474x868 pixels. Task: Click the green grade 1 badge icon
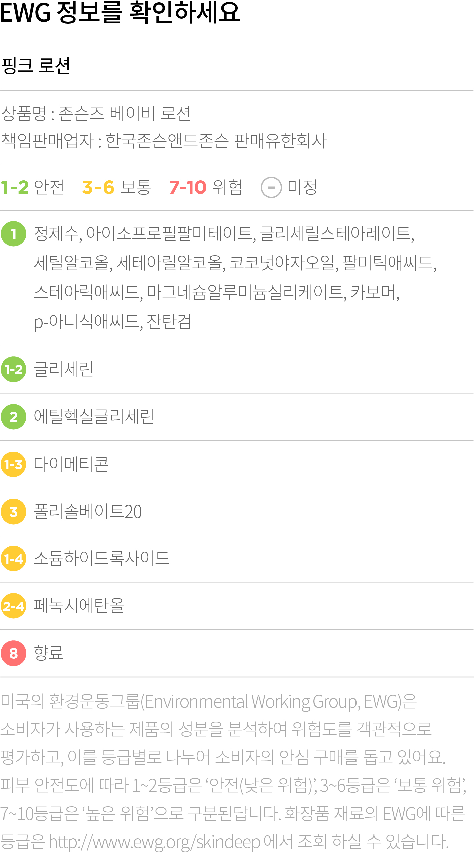(x=13, y=234)
